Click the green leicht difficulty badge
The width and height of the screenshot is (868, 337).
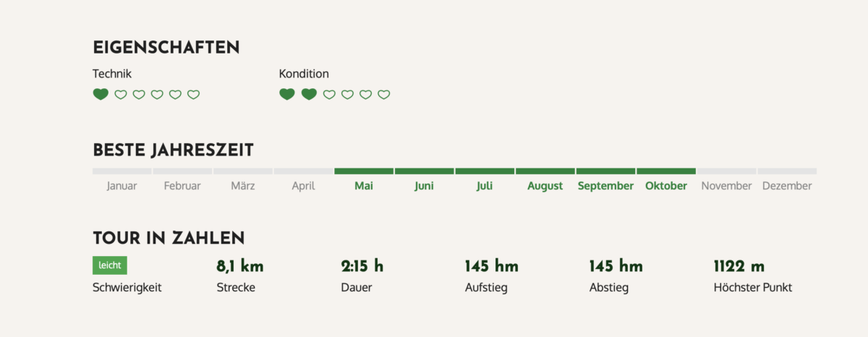tap(110, 265)
